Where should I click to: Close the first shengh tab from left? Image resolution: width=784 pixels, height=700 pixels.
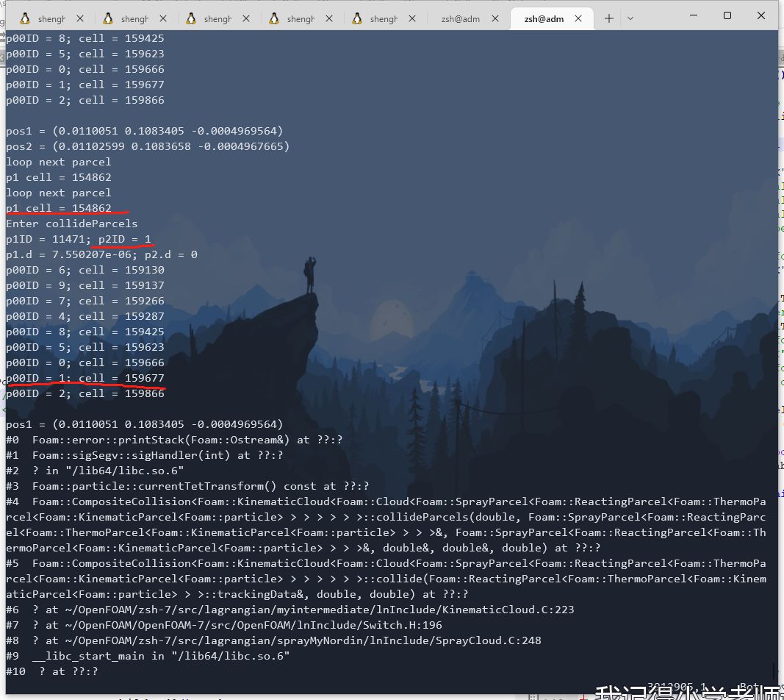(80, 18)
